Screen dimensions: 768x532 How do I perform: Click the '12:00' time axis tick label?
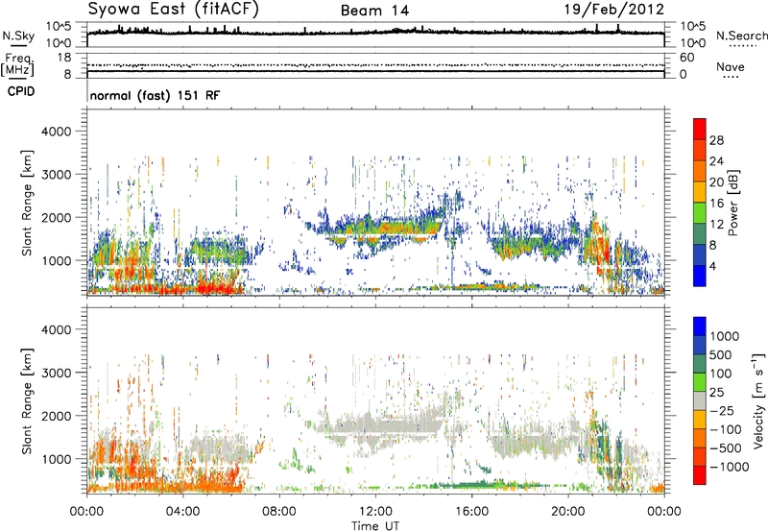375,512
